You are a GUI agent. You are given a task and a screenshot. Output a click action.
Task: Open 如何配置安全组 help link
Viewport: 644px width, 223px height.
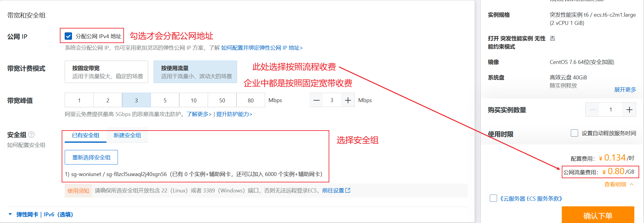coord(26,145)
